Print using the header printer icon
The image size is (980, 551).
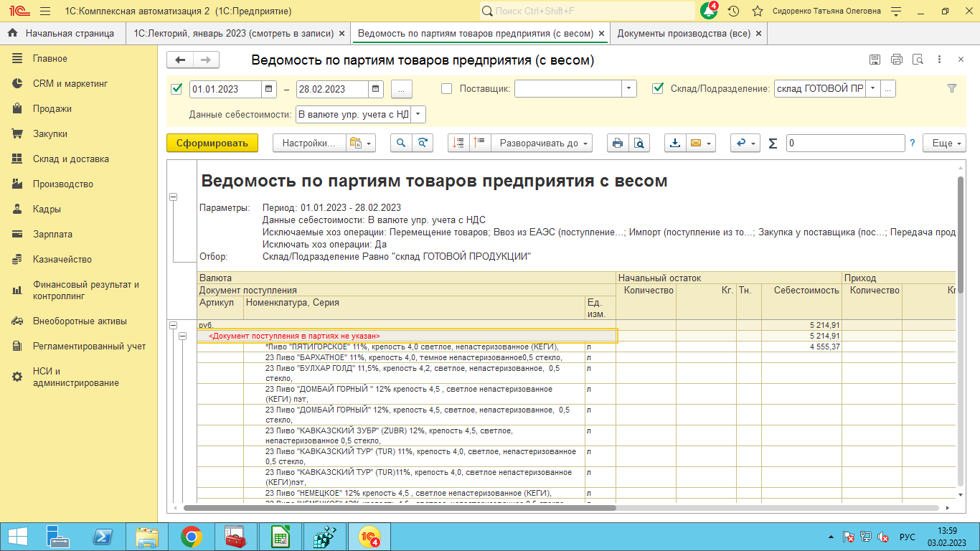tap(896, 60)
